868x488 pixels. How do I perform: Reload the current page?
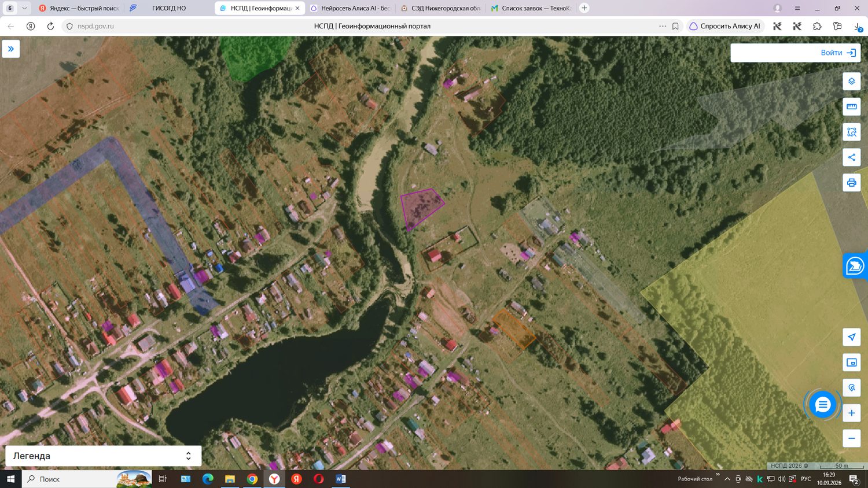[x=50, y=26]
